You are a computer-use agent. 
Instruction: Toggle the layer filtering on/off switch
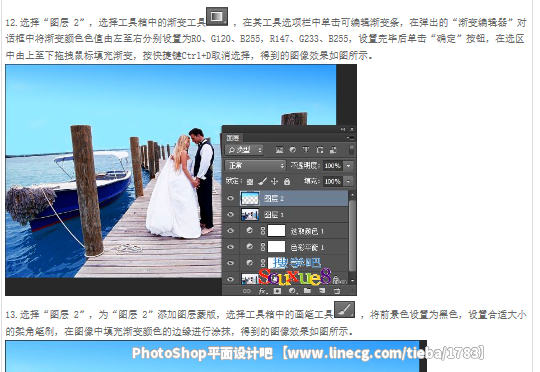351,150
